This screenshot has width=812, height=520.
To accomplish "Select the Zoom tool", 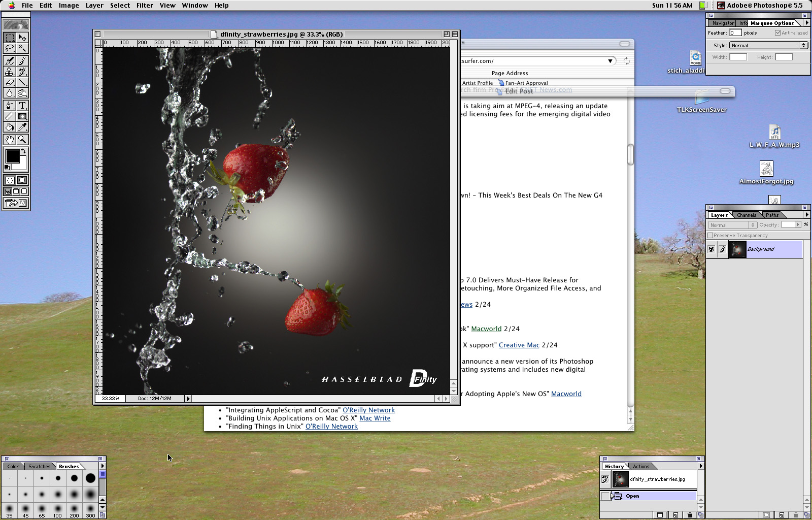I will [x=22, y=139].
